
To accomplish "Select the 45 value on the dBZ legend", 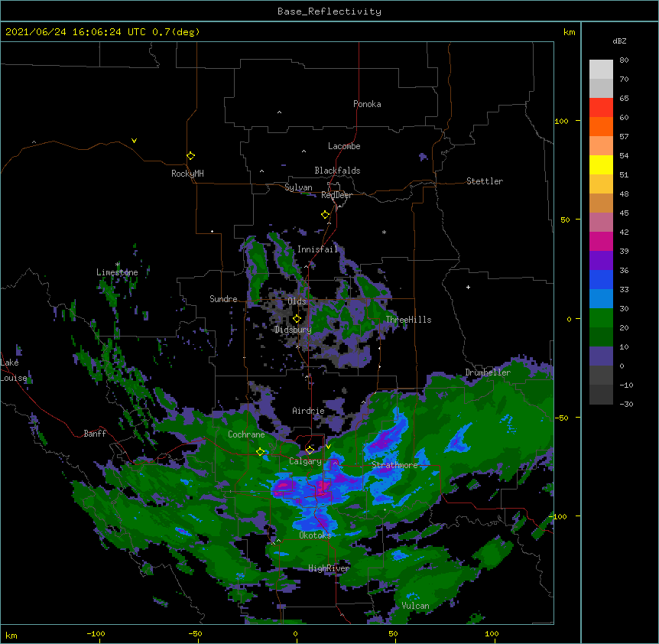I will (624, 213).
